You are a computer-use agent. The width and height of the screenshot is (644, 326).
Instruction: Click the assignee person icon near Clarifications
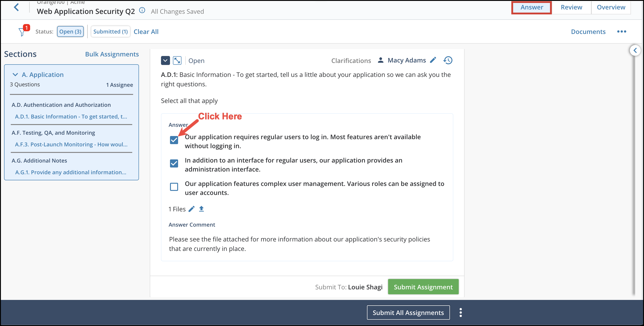tap(380, 60)
